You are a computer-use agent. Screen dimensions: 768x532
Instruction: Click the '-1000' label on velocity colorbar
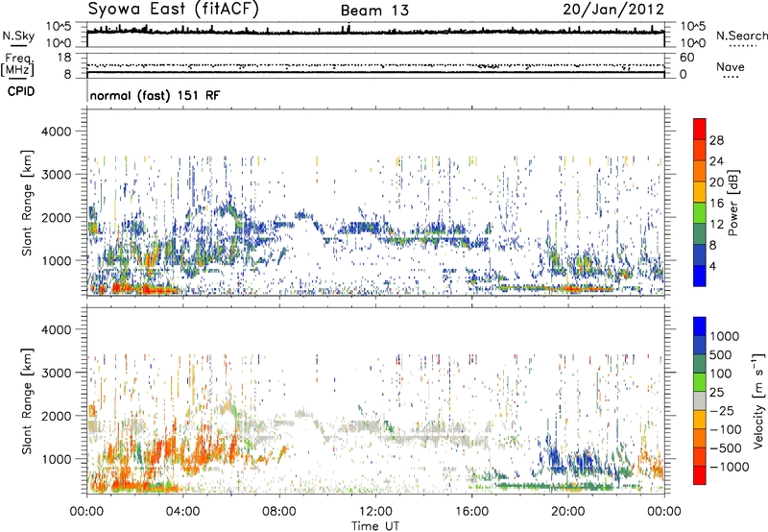[729, 467]
